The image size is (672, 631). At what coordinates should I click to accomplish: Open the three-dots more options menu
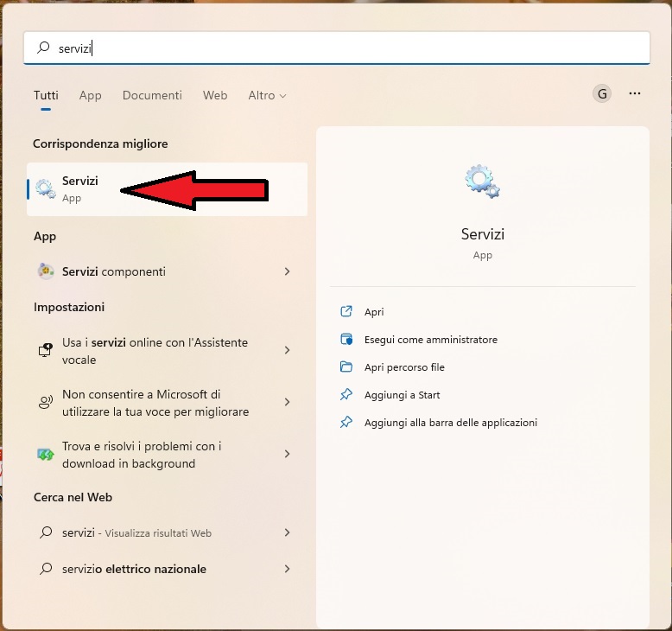click(634, 93)
